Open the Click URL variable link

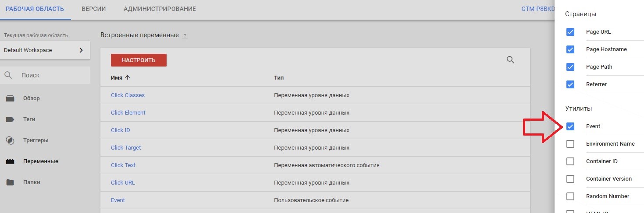123,183
